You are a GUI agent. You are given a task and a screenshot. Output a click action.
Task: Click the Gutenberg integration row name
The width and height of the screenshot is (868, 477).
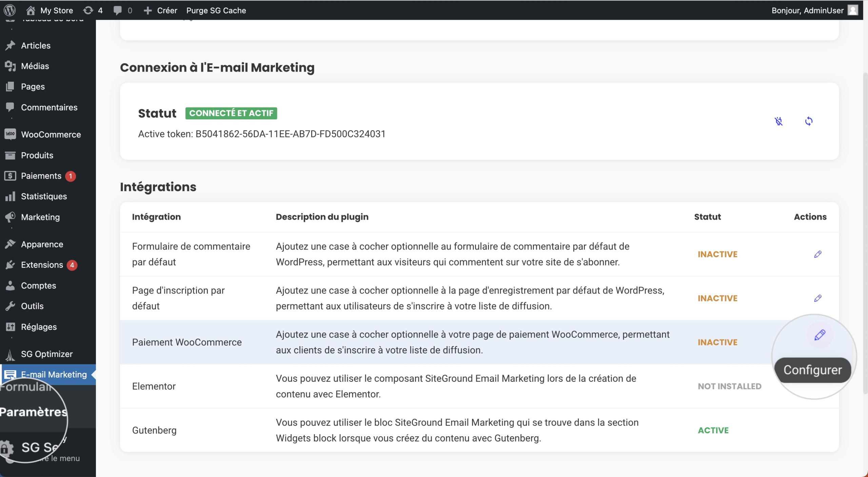pyautogui.click(x=154, y=430)
